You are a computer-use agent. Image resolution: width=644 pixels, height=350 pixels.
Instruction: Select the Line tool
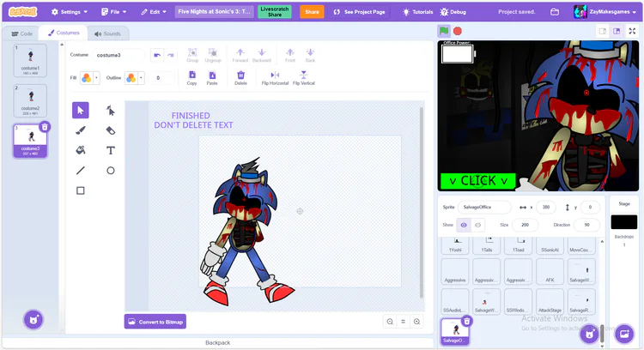[x=81, y=170]
